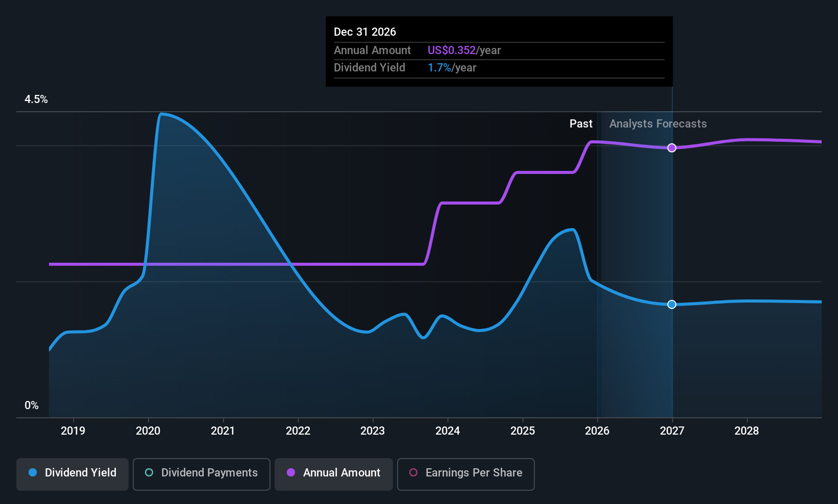This screenshot has width=838, height=504.
Task: Click the 4.5% y-axis label
Action: click(36, 99)
